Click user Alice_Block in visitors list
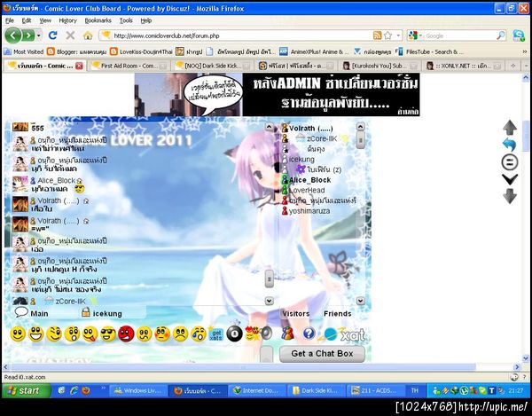Viewport: 532px width, 416px height. click(309, 180)
